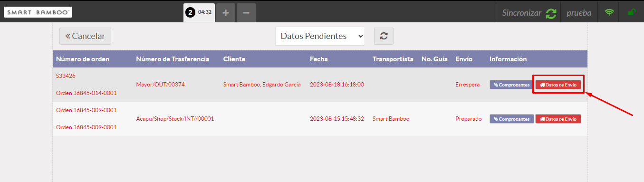
Task: Click the prueba user label
Action: pos(578,13)
